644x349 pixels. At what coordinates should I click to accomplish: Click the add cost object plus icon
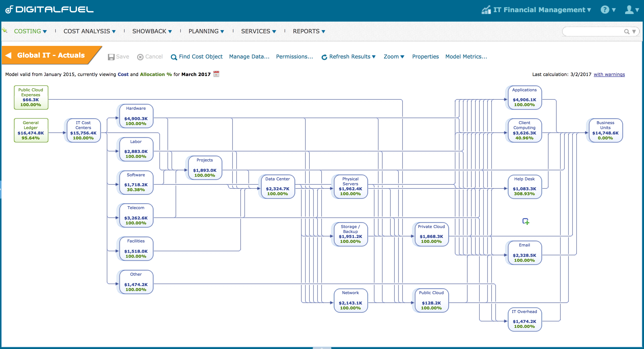point(525,221)
